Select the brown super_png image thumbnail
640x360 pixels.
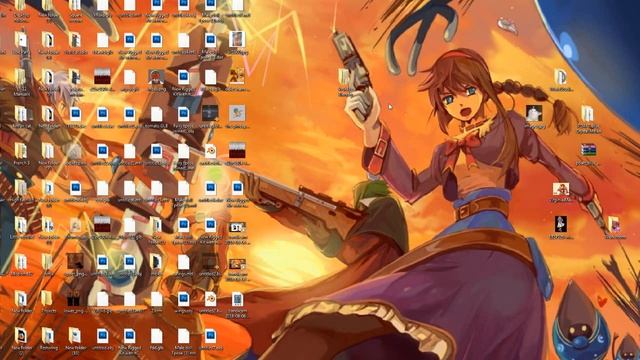[x=75, y=261]
